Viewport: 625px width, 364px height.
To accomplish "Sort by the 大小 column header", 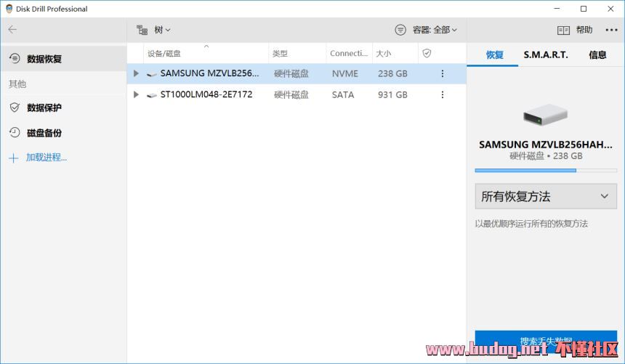I will 384,53.
